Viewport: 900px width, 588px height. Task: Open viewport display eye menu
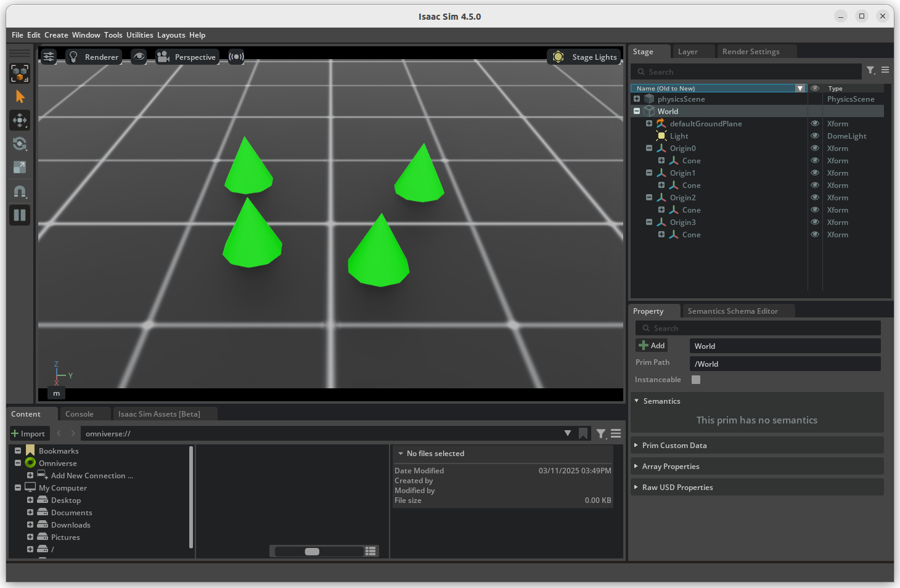coord(139,57)
